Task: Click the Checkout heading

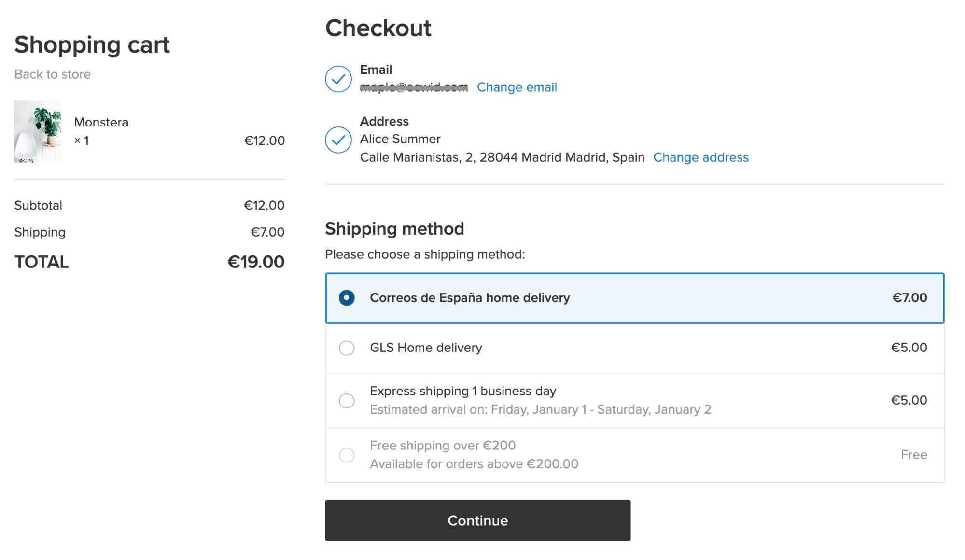Action: point(378,28)
